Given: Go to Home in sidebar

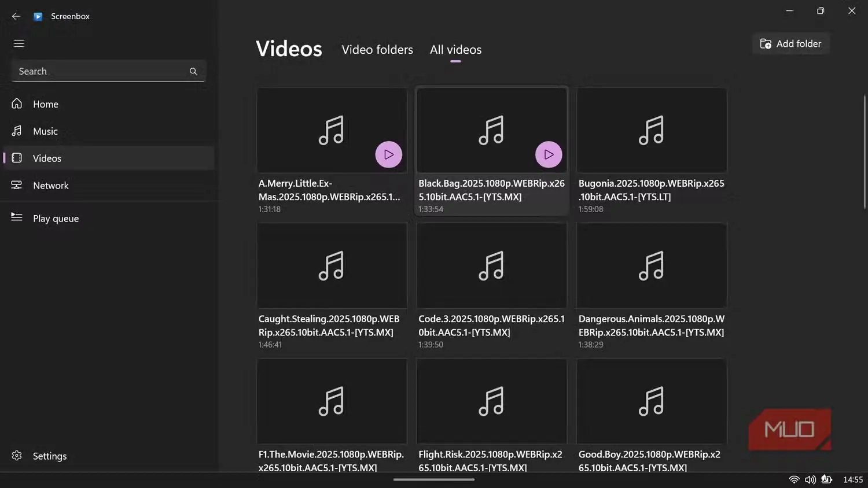Looking at the screenshot, I should pyautogui.click(x=108, y=104).
